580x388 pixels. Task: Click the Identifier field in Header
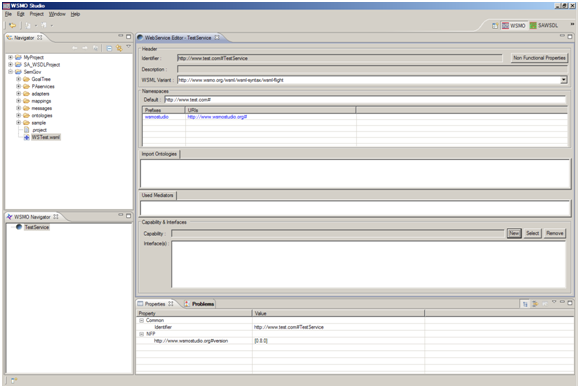(340, 58)
